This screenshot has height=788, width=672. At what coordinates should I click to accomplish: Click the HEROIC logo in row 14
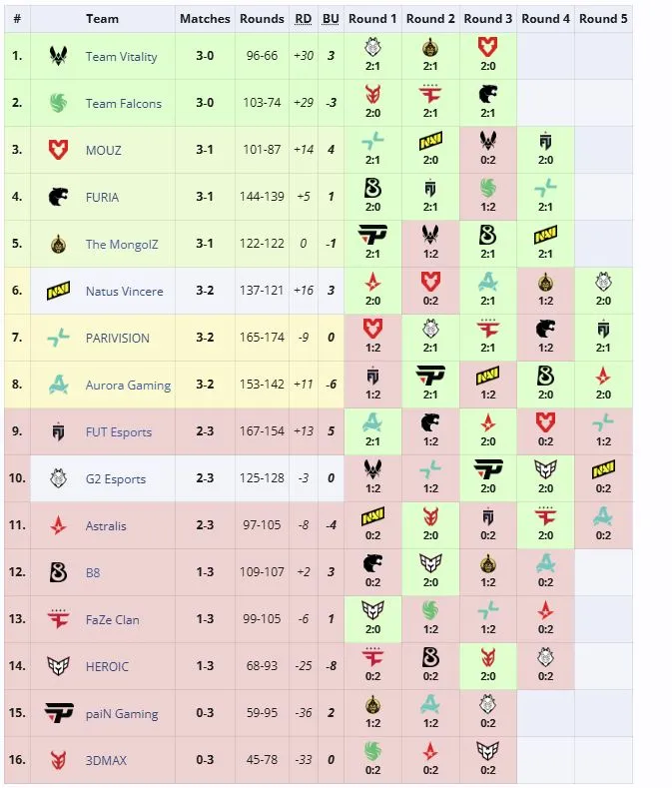[58, 666]
